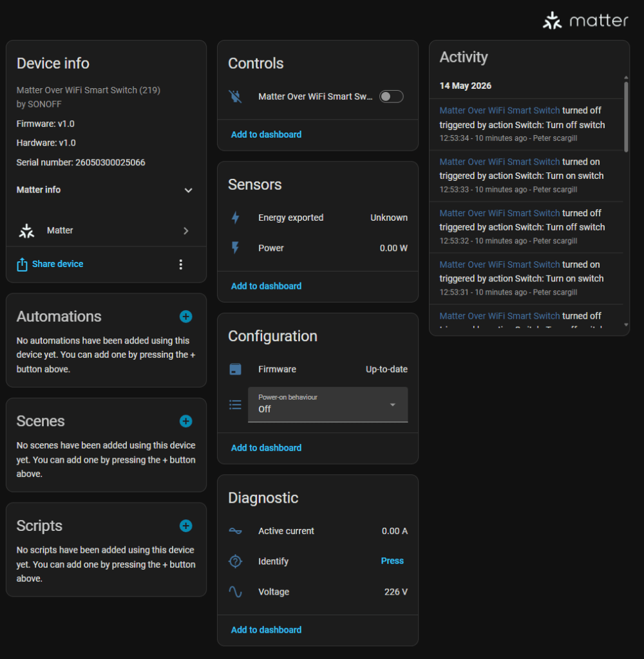
Task: Click the Matter logo at top right
Action: coord(585,20)
